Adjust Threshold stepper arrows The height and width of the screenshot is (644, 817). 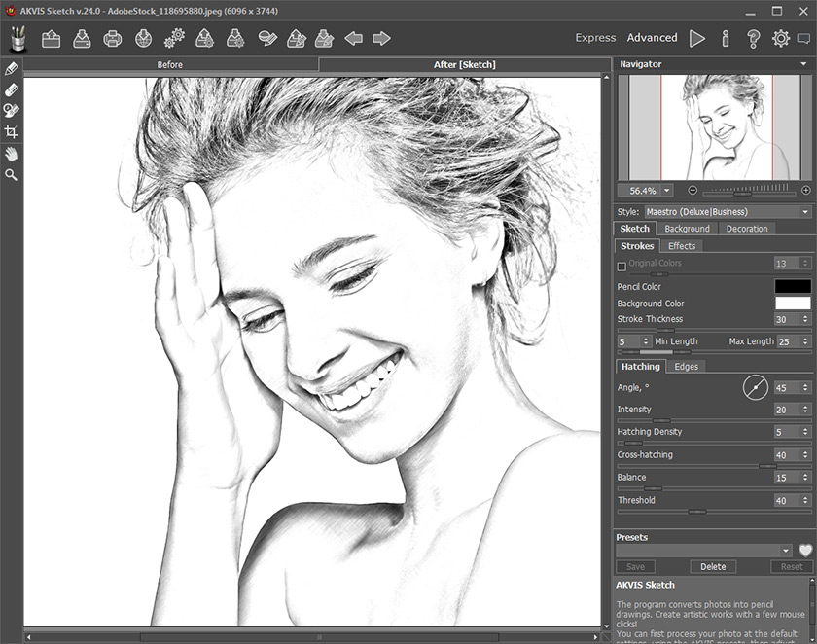[805, 500]
